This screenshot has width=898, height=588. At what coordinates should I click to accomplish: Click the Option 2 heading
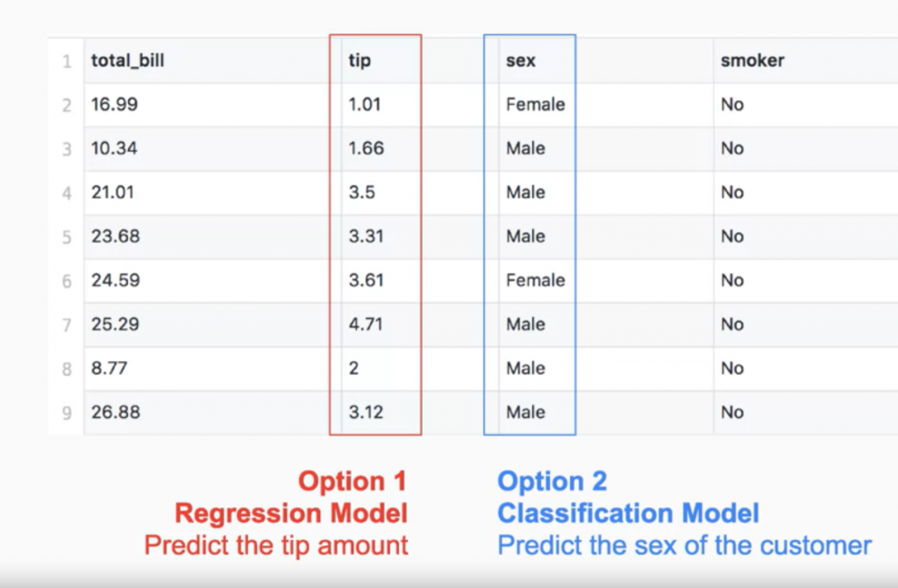coord(552,481)
